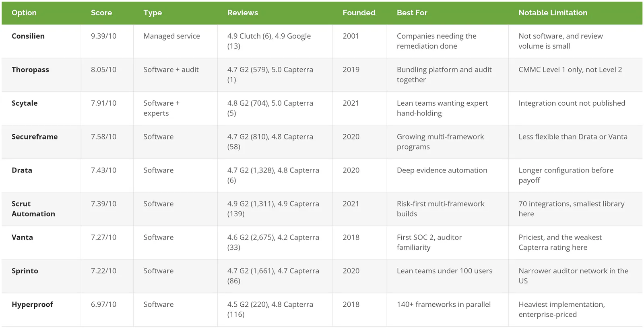The width and height of the screenshot is (644, 328).
Task: Click Priciest, weakest Capterra rating cell
Action: click(560, 242)
